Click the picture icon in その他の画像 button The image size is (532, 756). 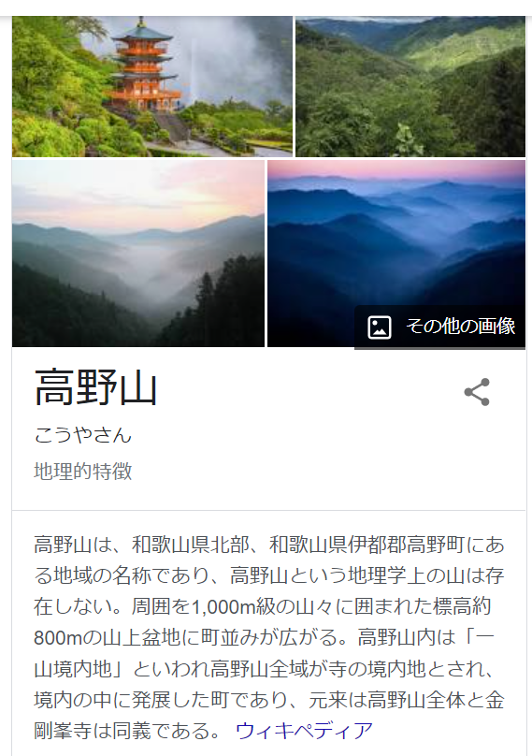(380, 327)
